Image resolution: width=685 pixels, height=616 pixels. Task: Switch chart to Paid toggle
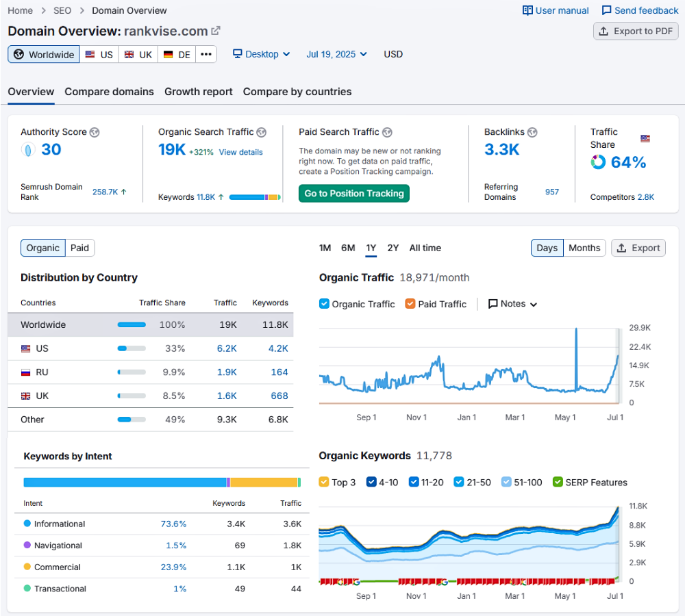[x=80, y=248]
